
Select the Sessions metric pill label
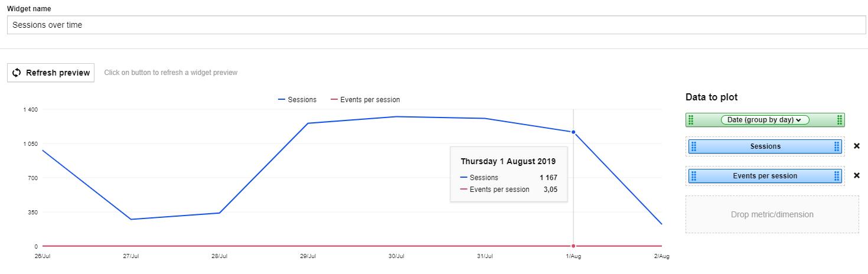pyautogui.click(x=765, y=146)
